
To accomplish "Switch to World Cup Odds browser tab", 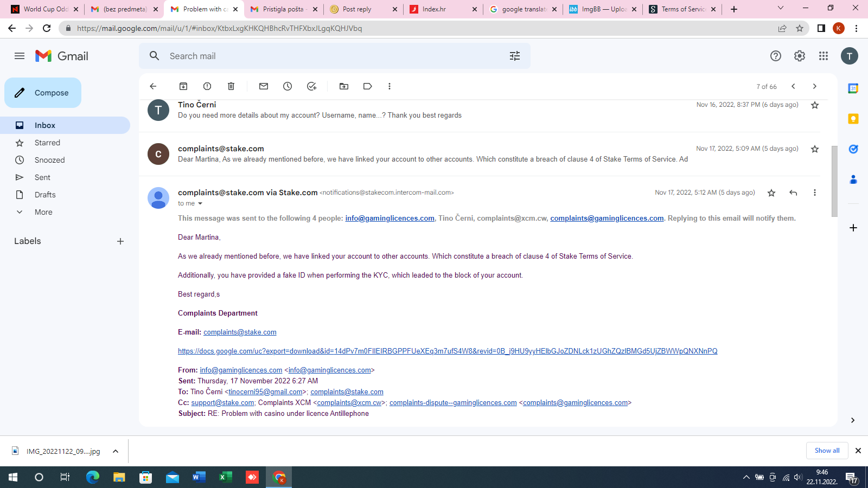I will 44,9.
